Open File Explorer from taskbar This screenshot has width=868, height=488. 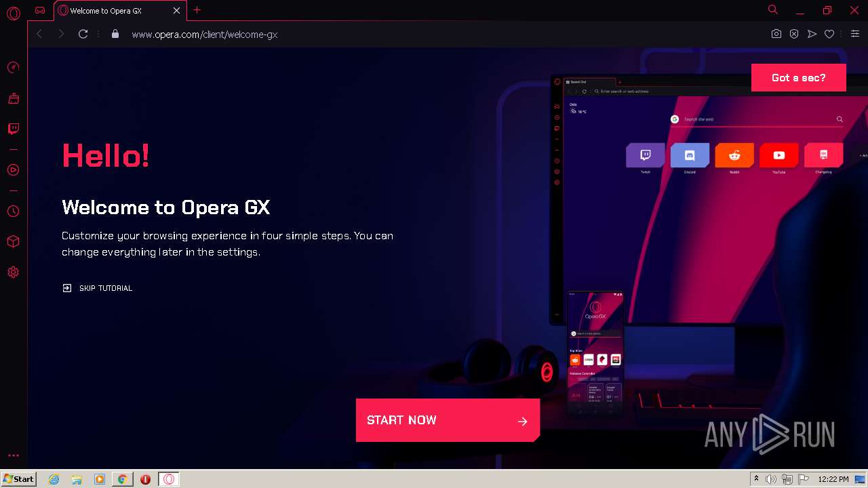tap(77, 479)
